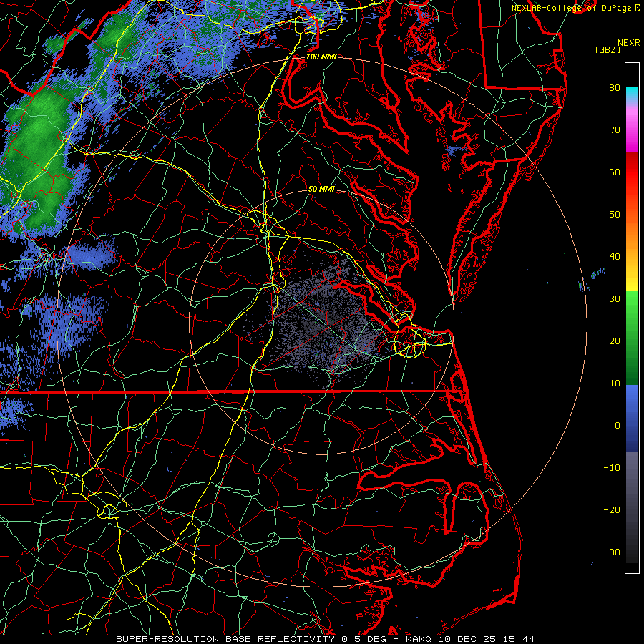Image resolution: width=644 pixels, height=644 pixels.
Task: Click the 70 value on the dBZ scale
Action: (615, 130)
